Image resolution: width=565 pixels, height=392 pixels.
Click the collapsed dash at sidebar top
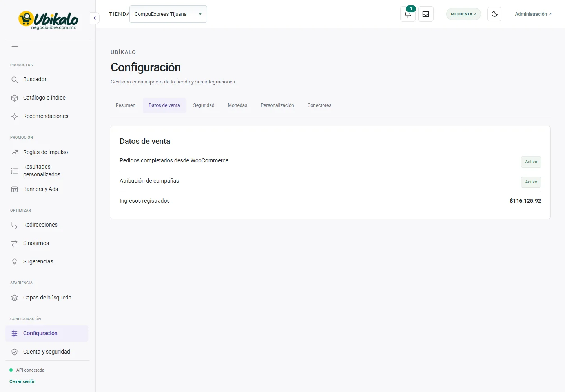coord(15,47)
